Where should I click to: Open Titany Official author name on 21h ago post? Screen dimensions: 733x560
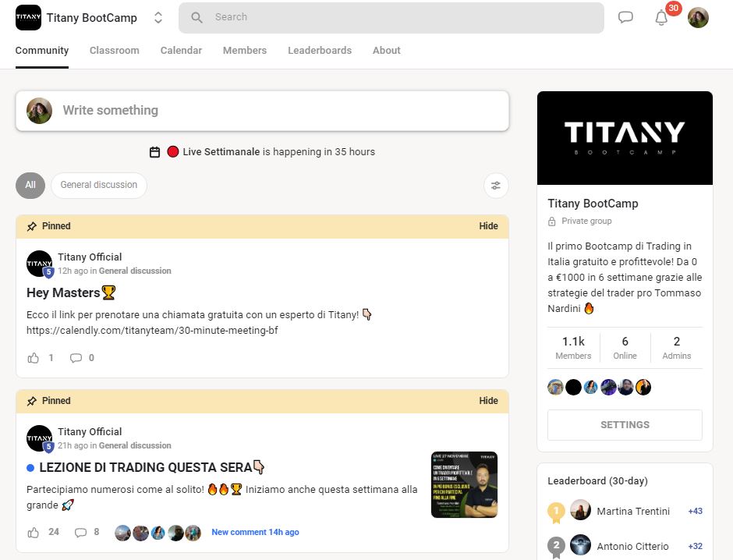click(x=90, y=432)
